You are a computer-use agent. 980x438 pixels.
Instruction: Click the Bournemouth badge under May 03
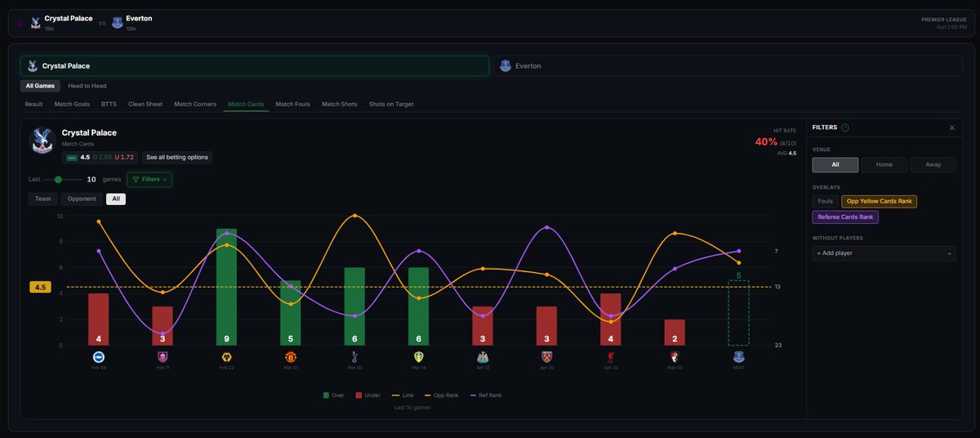pos(675,357)
